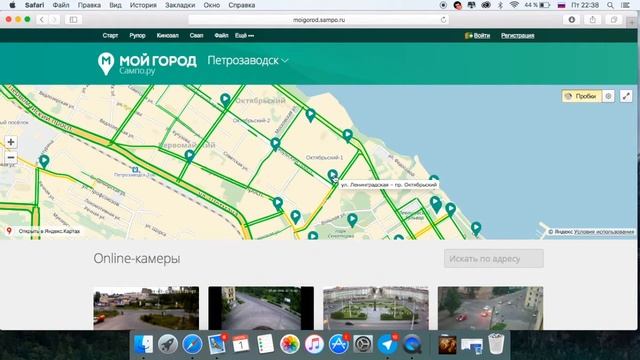The height and width of the screenshot is (360, 640).
Task: Click the Регистрация link
Action: [518, 36]
